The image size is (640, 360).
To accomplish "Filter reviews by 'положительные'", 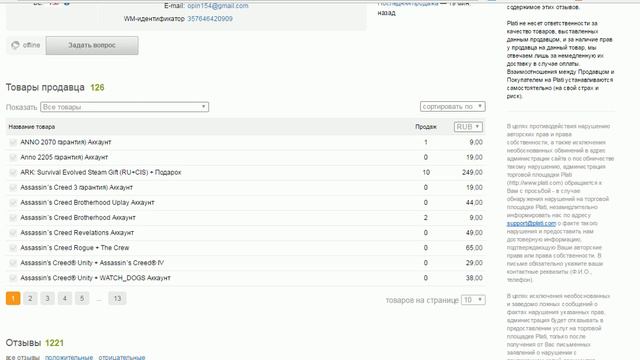I will click(69, 357).
